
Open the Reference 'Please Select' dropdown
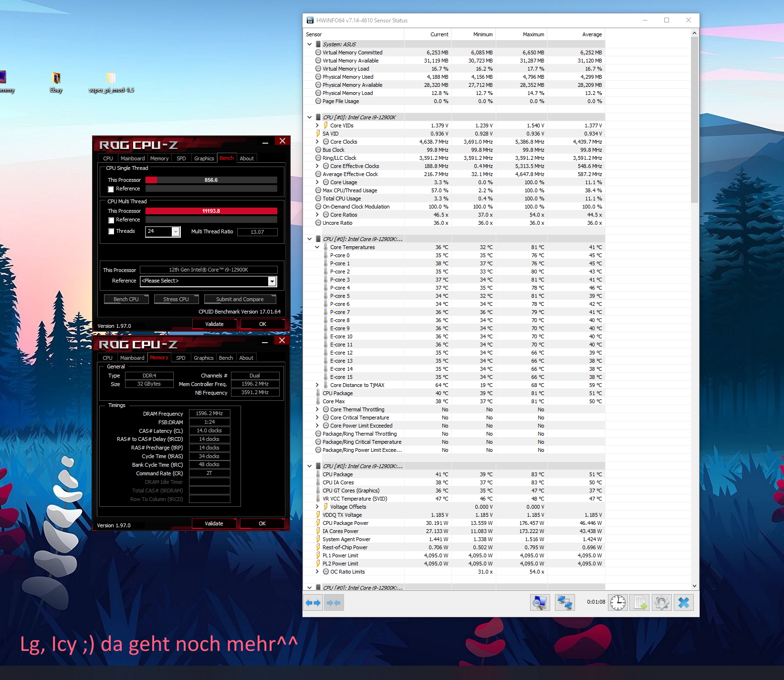click(272, 281)
